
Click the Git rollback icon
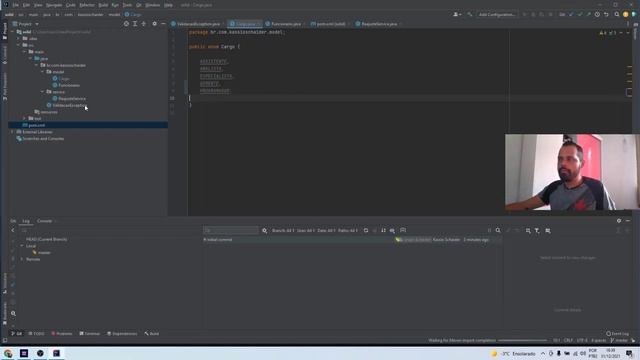(606, 14)
